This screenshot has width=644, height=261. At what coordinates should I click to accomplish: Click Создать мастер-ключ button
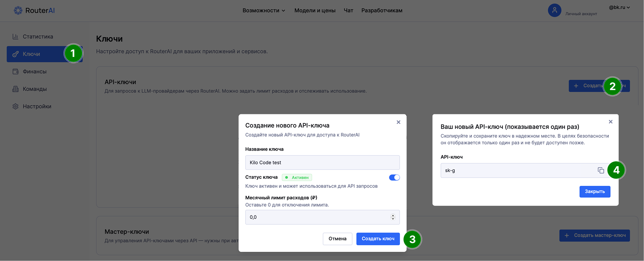[594, 235]
